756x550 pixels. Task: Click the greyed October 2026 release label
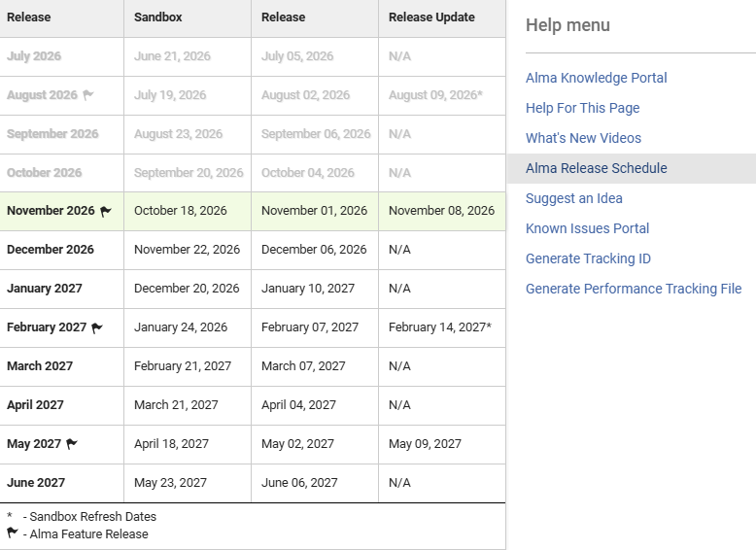45,173
